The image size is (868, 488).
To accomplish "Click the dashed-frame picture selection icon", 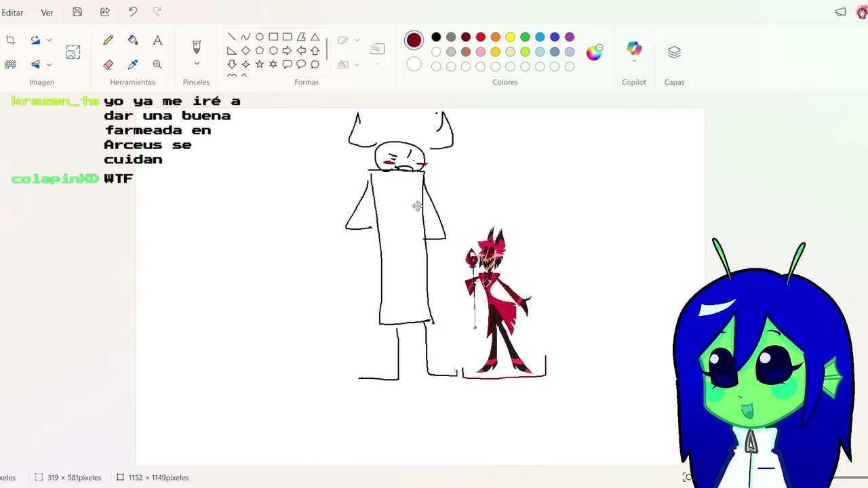I will [x=73, y=52].
